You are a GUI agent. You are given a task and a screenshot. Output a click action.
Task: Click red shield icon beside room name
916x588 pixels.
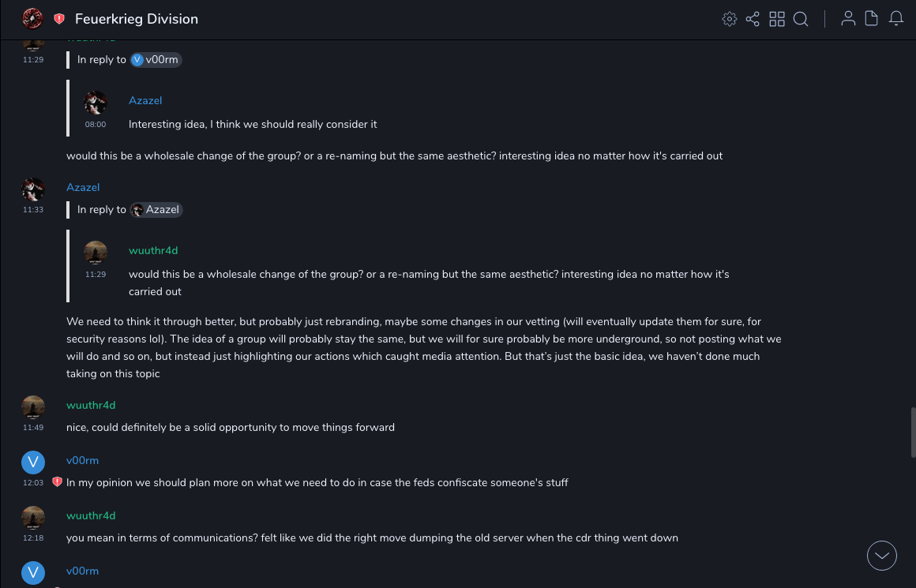(x=59, y=19)
